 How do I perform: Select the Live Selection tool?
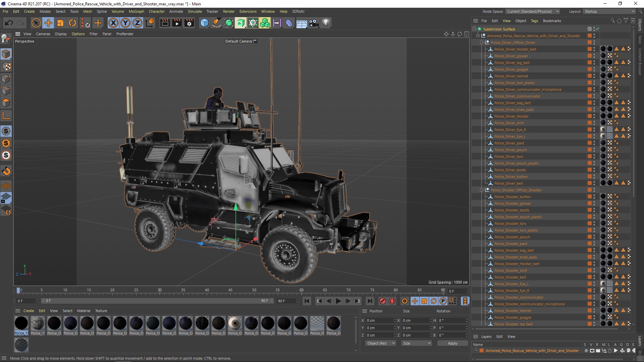(36, 23)
